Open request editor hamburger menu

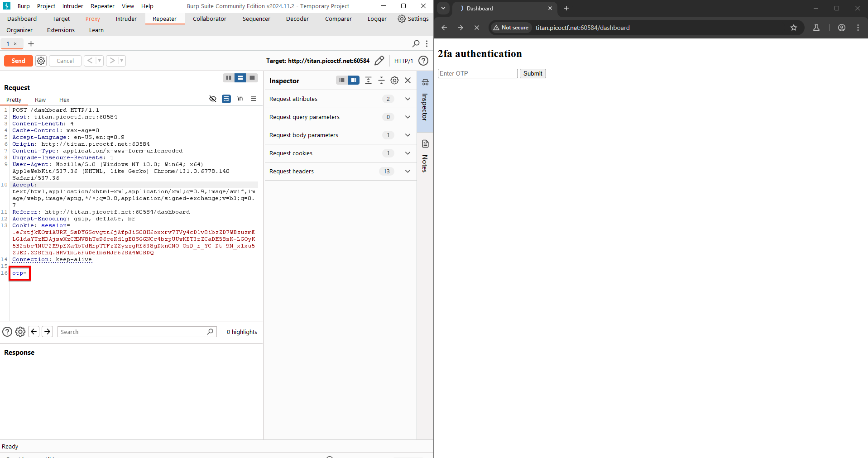click(254, 99)
